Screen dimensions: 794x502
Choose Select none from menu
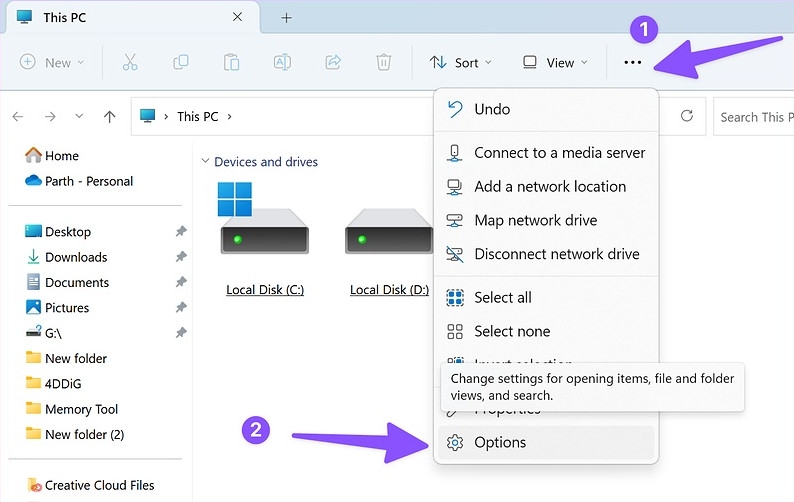coord(546,331)
